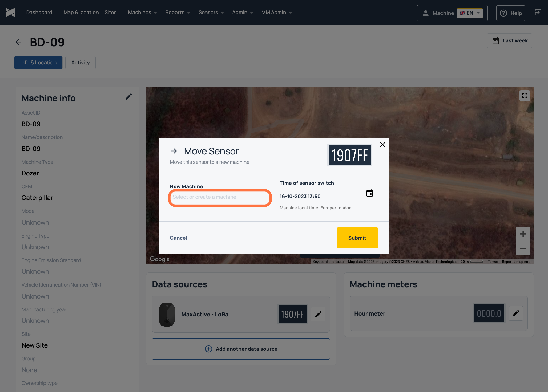Open the map Terms link

(493, 262)
